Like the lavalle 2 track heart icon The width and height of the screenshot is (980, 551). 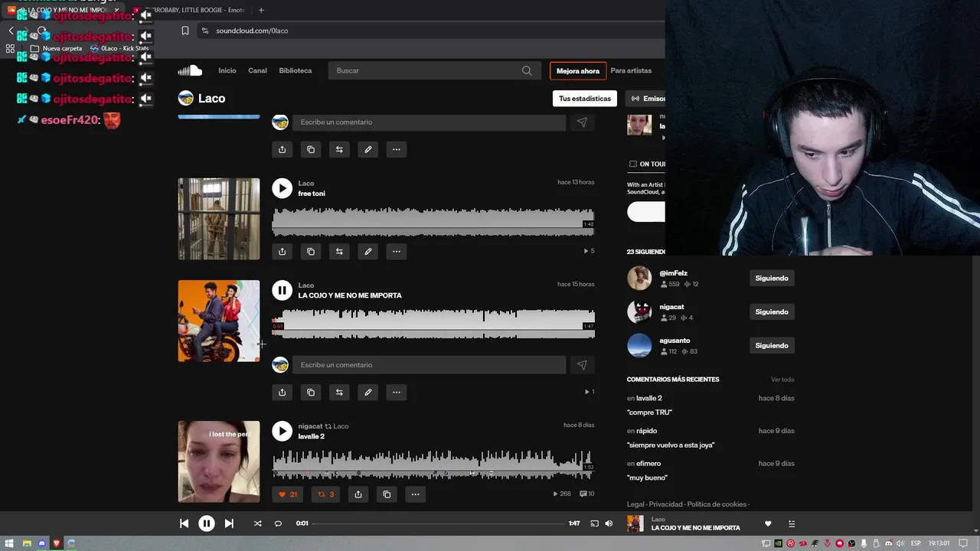287,494
